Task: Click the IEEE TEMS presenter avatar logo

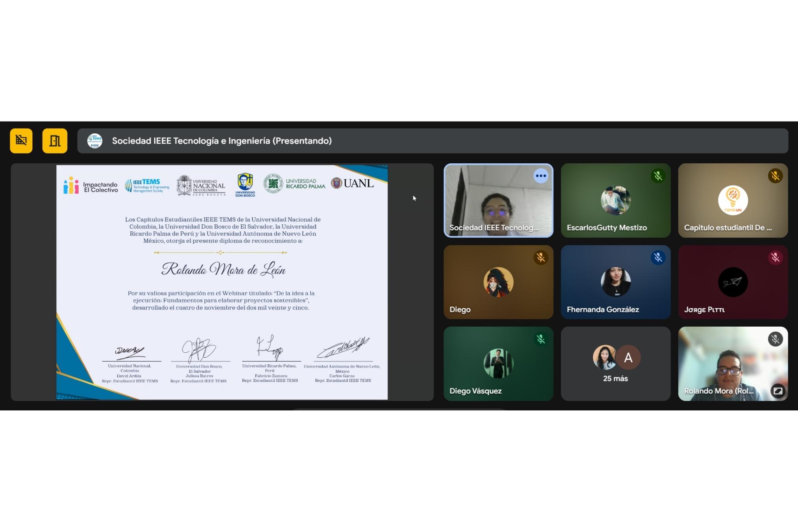Action: click(x=95, y=141)
